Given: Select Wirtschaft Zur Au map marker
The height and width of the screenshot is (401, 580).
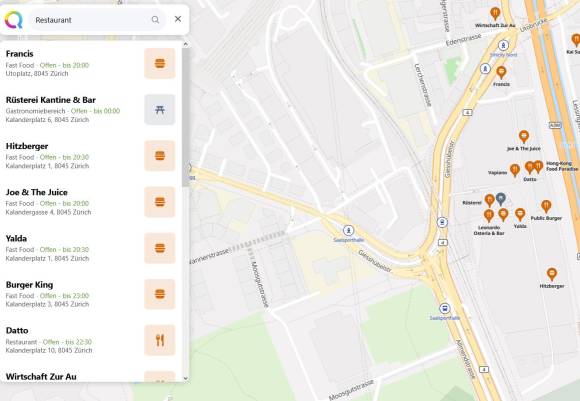Looking at the screenshot, I should point(495,14).
